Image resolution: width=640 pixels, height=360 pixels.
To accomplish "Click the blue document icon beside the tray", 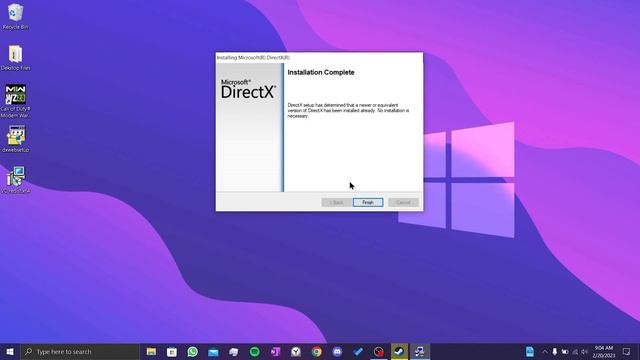I will [530, 352].
